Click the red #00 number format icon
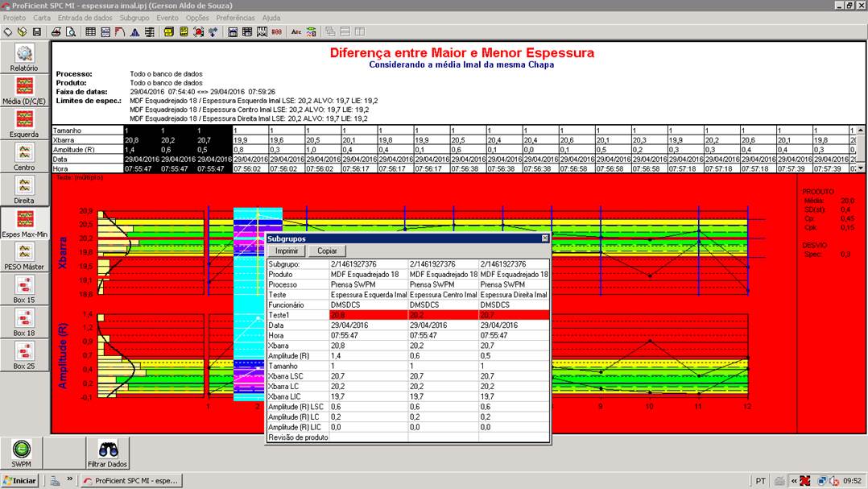 [276, 32]
